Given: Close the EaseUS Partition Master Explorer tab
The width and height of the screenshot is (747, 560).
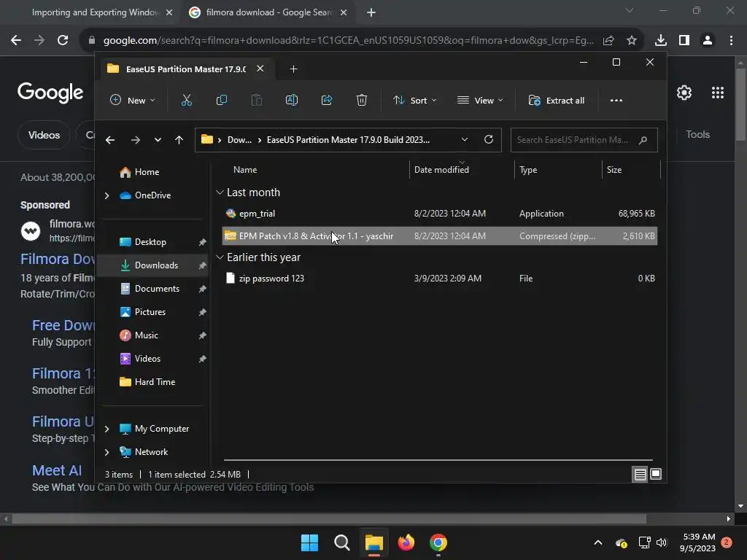Looking at the screenshot, I should click(260, 69).
